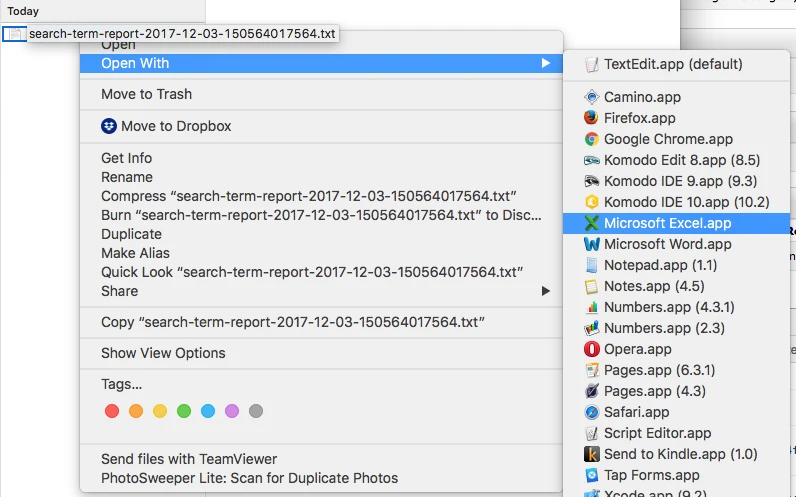Apply the orange tag color
The width and height of the screenshot is (796, 497).
click(x=136, y=411)
